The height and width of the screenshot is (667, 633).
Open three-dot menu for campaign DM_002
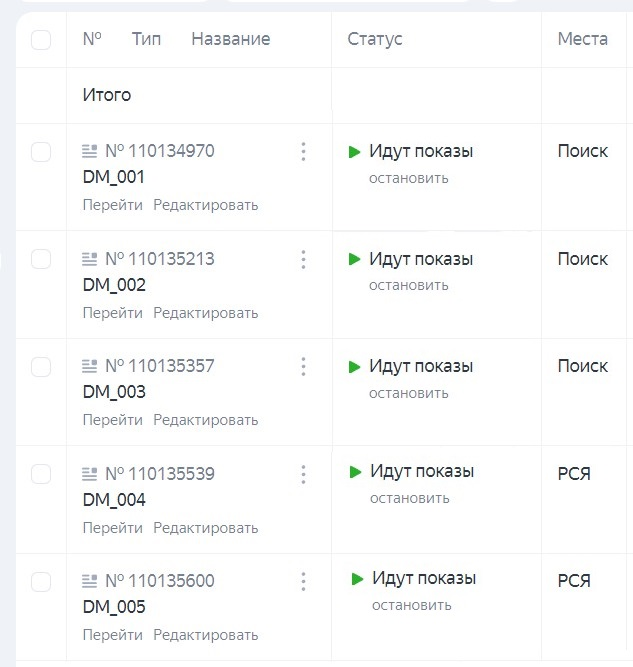tap(303, 259)
